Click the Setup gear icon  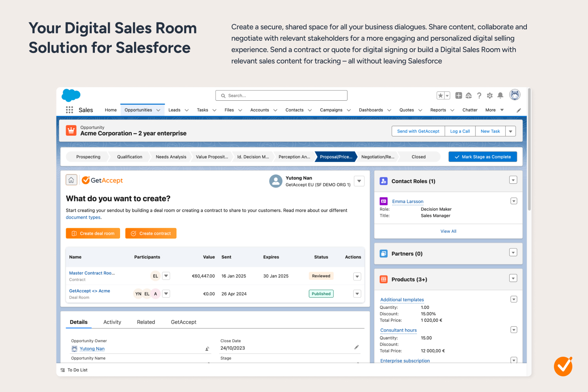[x=490, y=96]
